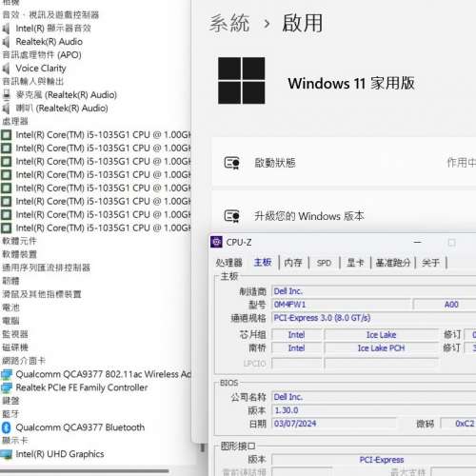Select the Qualcomm QCA9377 Wireless adapter icon
The image size is (476, 476).
(7, 375)
